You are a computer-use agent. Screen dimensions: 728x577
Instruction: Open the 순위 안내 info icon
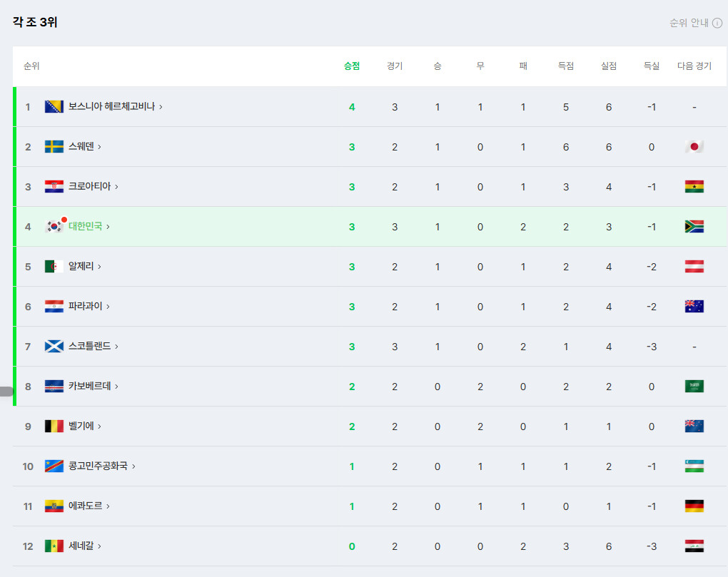[x=717, y=23]
